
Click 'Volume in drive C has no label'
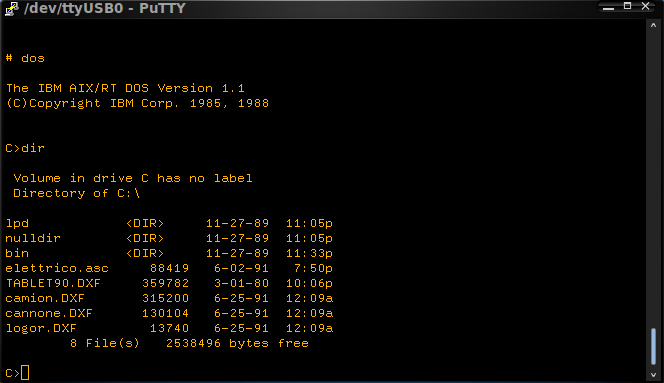(133, 178)
